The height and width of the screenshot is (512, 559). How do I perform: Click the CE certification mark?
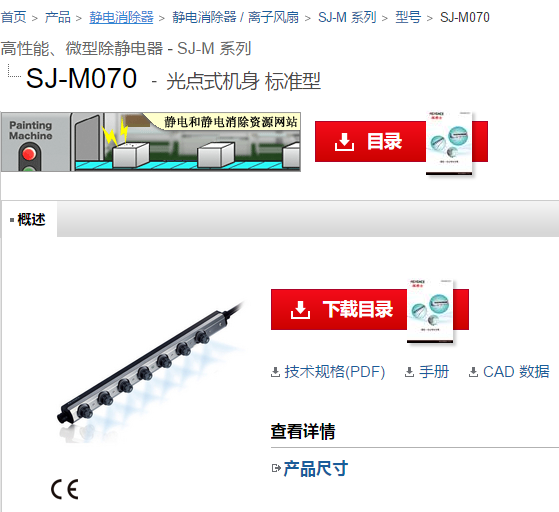[65, 489]
